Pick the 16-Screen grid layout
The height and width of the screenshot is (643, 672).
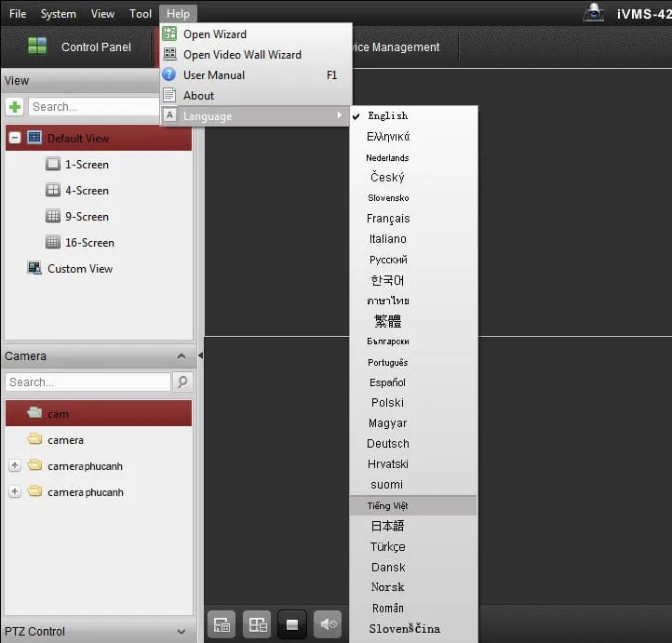tap(53, 243)
